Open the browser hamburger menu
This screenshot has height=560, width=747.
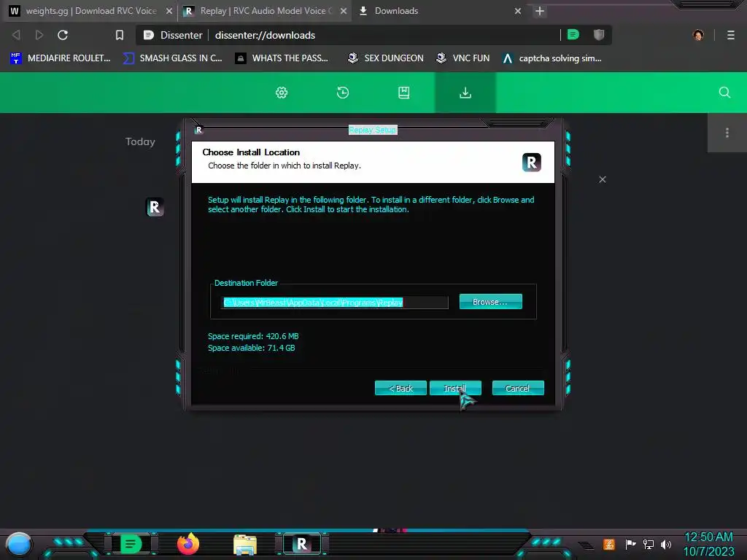[x=731, y=35]
